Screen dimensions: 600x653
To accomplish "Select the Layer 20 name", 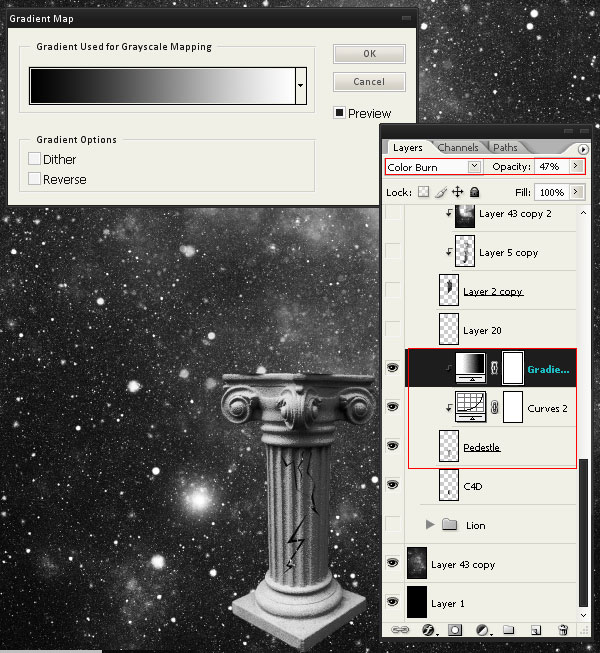I will 482,331.
